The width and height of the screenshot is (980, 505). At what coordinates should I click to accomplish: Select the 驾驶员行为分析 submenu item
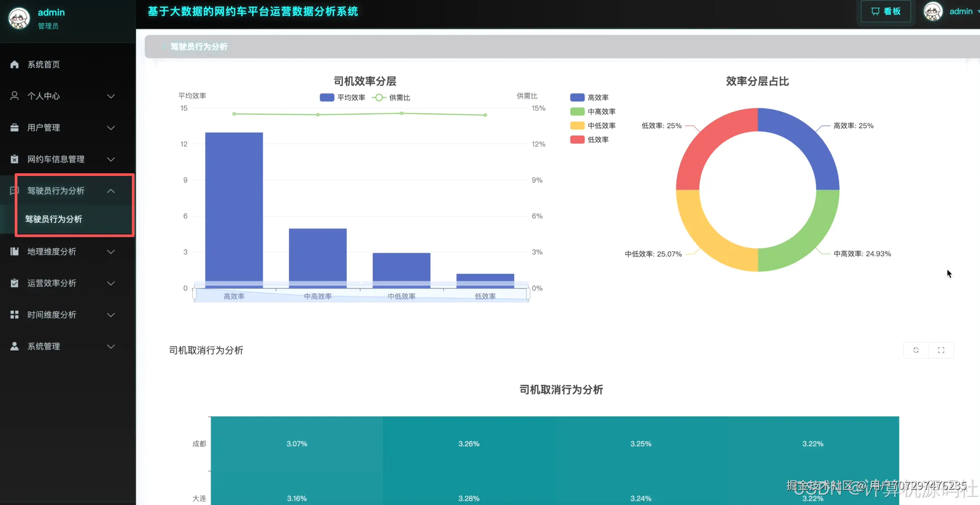[54, 219]
